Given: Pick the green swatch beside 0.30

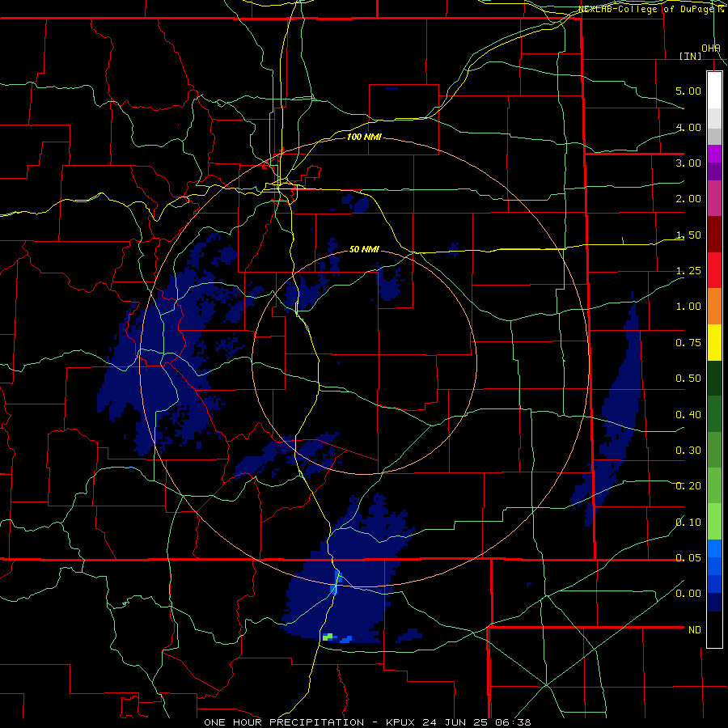Looking at the screenshot, I should 714,450.
